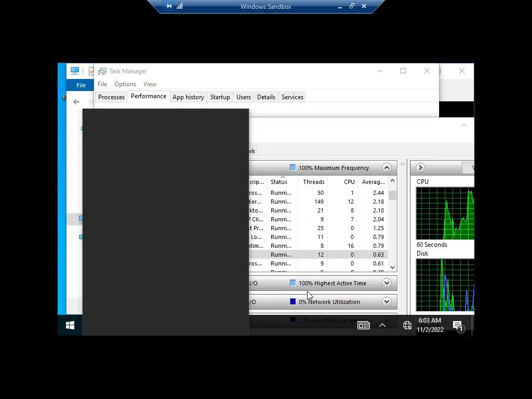
Task: Select the thread count 21 cell
Action: click(320, 210)
